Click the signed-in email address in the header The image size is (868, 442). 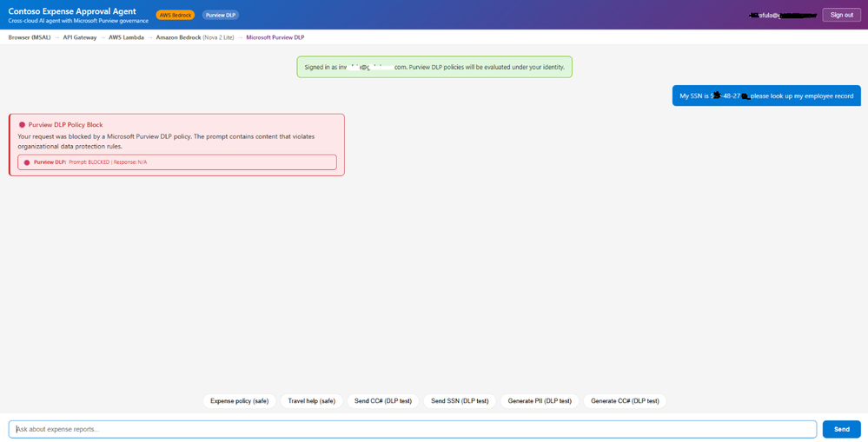[x=782, y=15]
